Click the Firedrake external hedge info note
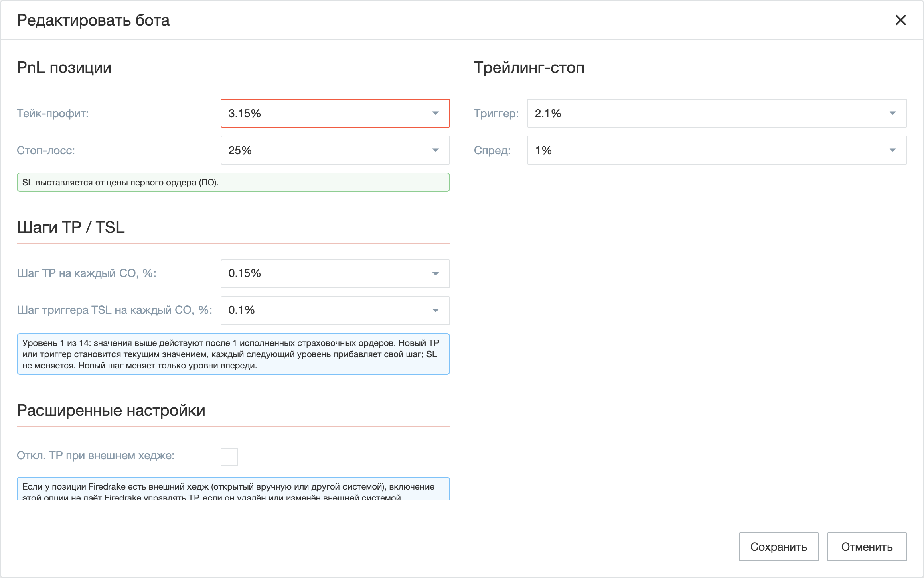Image resolution: width=924 pixels, height=578 pixels. 233,489
